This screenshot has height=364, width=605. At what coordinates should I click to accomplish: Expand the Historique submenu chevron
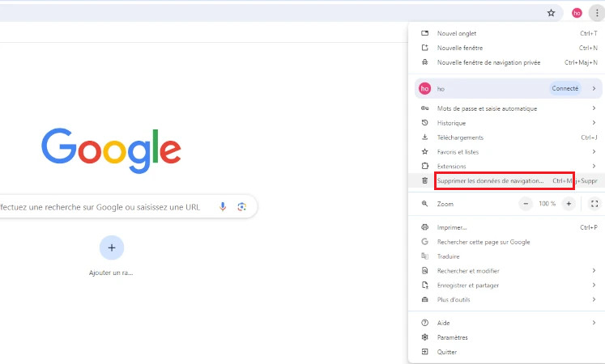point(594,122)
